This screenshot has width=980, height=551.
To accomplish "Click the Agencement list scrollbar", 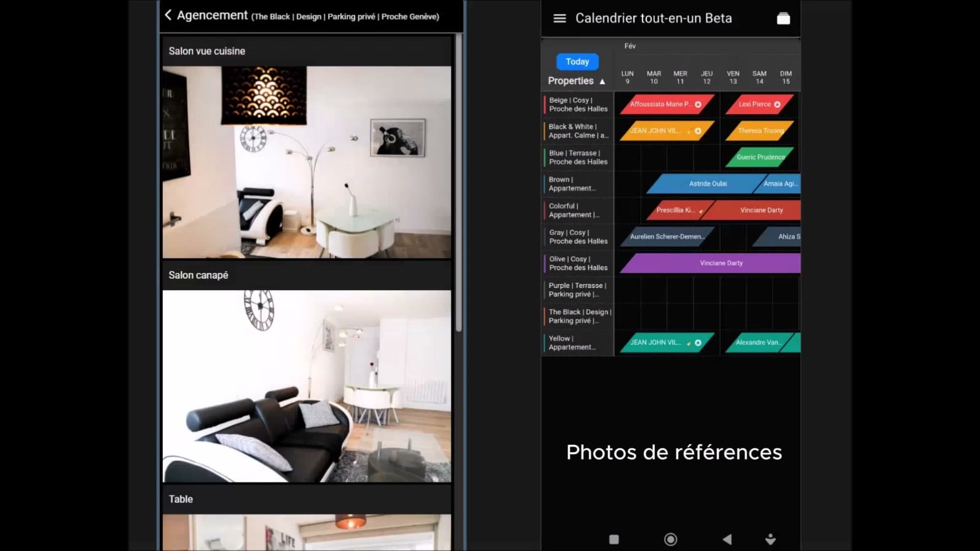I will pos(458,184).
